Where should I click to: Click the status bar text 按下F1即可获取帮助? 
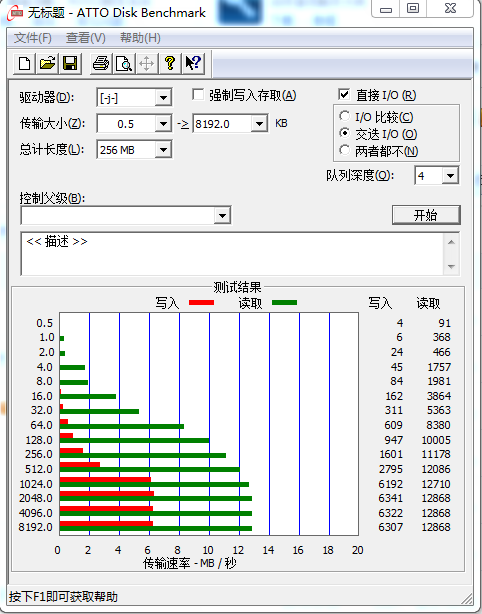pos(63,597)
